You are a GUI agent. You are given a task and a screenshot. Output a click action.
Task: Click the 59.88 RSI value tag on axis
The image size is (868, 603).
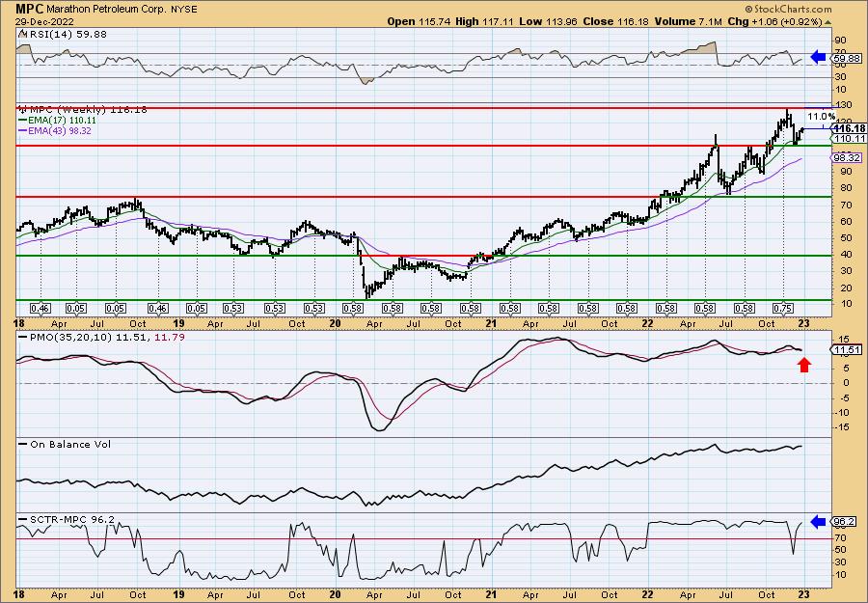pyautogui.click(x=847, y=58)
